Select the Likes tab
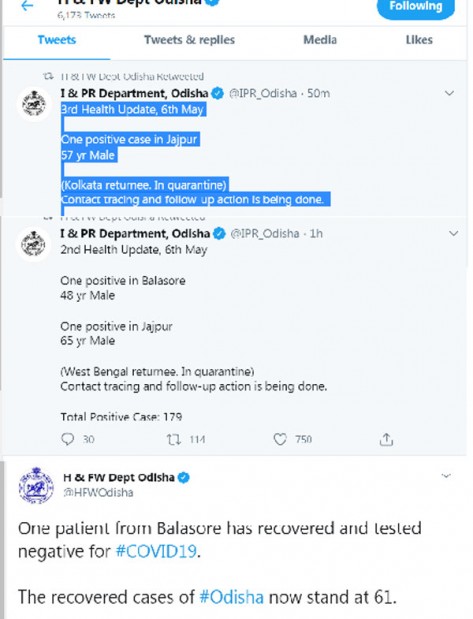The height and width of the screenshot is (619, 473). 419,40
